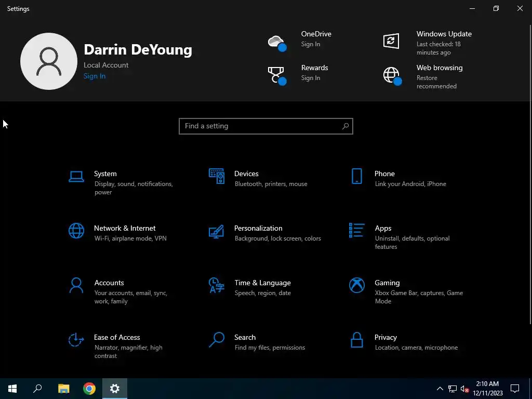Viewport: 532px width, 399px height.
Task: Click the Sign In link under Local Account
Action: coord(95,76)
